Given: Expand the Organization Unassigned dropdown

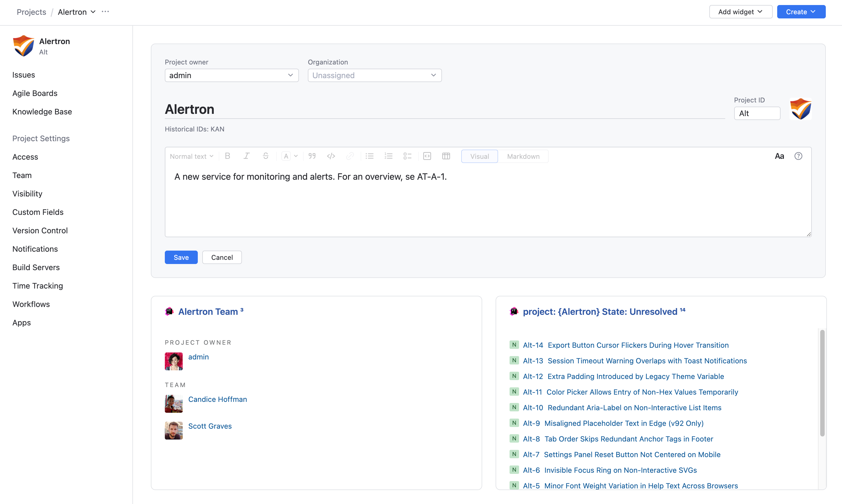Looking at the screenshot, I should coord(374,75).
